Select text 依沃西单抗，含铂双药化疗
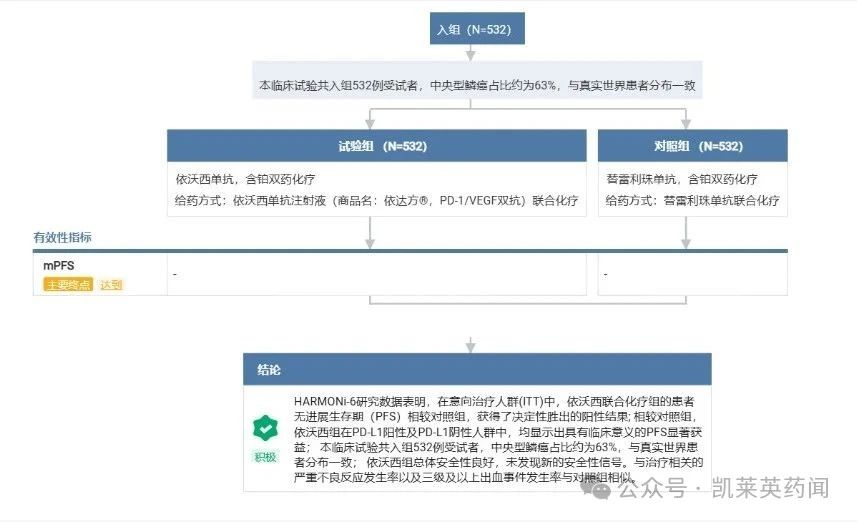Image resolution: width=857 pixels, height=522 pixels. 245,179
